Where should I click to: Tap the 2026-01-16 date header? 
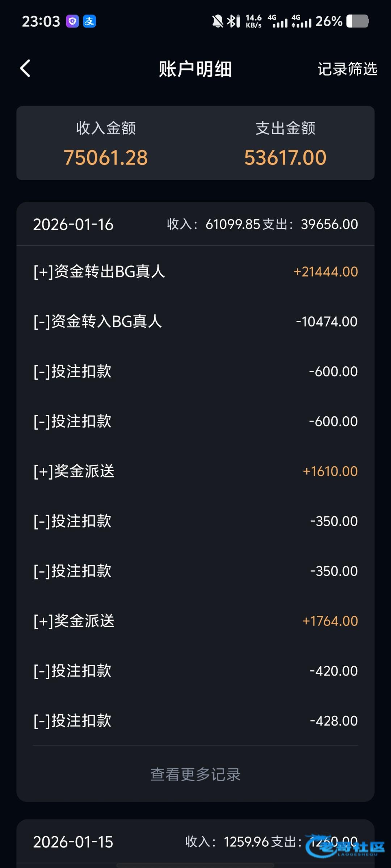[x=73, y=225]
